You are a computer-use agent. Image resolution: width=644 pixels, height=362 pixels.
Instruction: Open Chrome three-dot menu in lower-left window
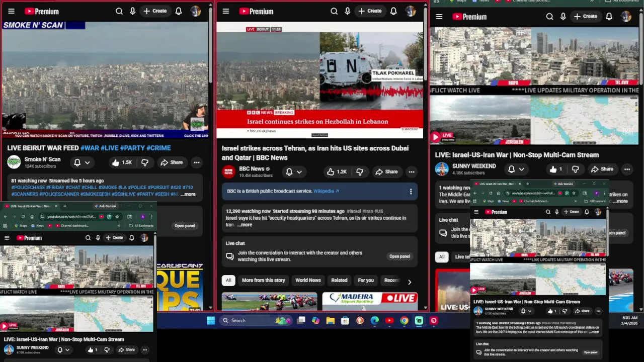[x=151, y=217]
